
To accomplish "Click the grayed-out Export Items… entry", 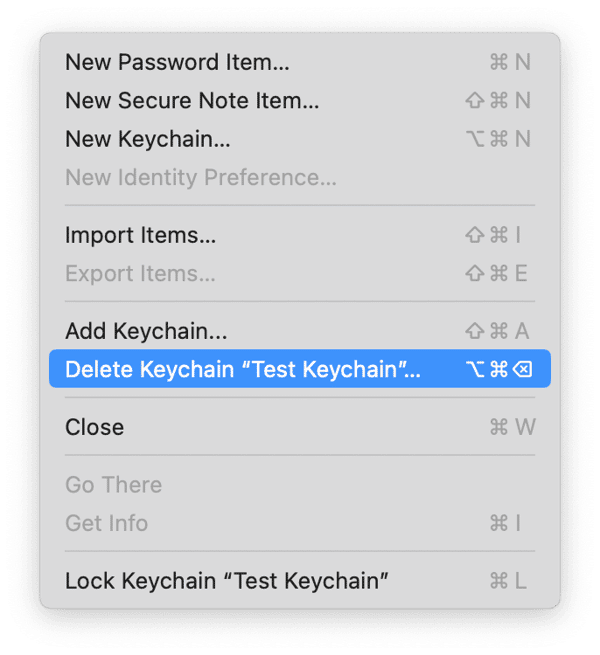I will coord(140,273).
